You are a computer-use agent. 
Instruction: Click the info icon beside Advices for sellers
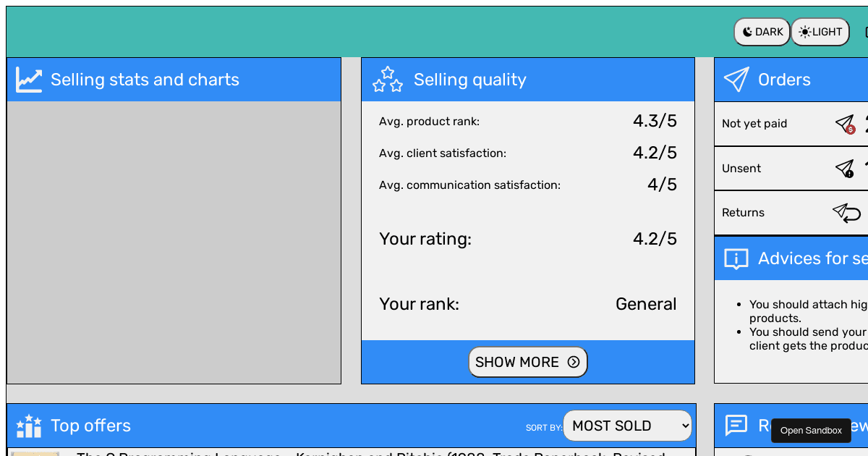tap(735, 258)
